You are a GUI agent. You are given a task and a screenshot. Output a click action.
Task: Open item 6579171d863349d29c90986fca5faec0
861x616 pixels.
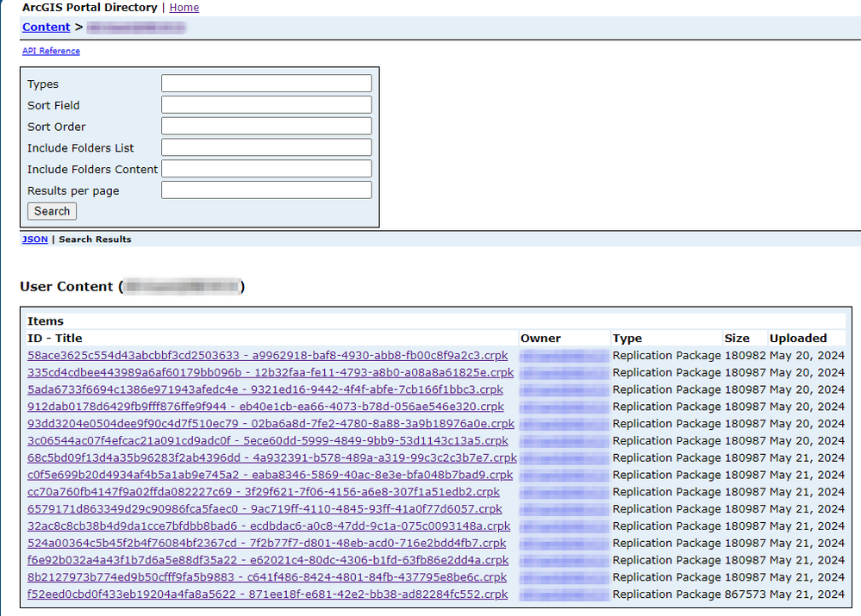[x=265, y=509]
